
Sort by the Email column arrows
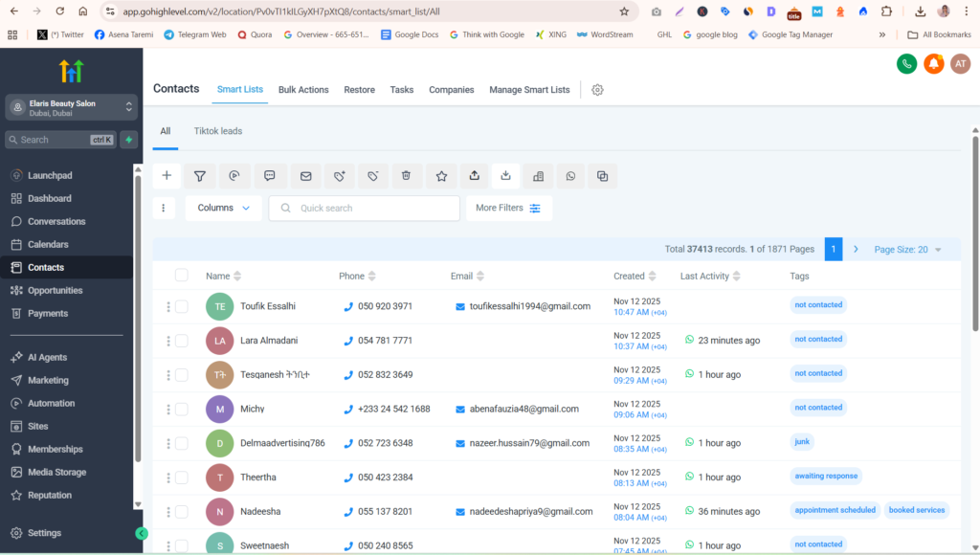tap(480, 277)
